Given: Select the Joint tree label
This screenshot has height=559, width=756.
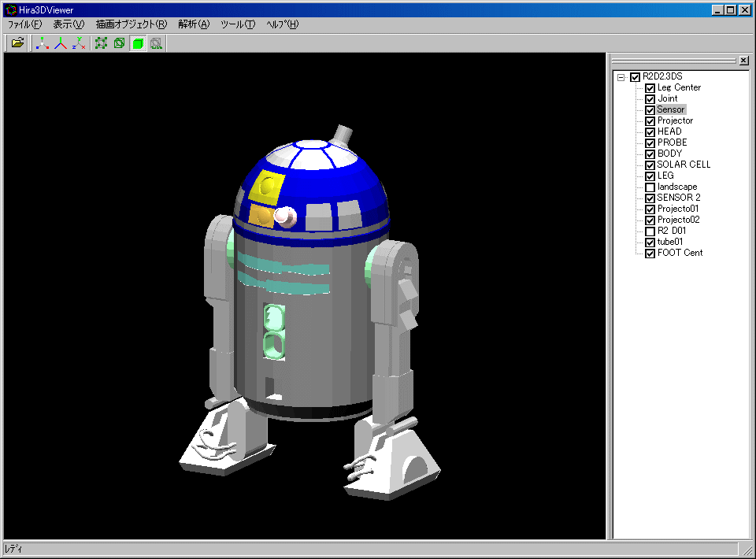Looking at the screenshot, I should (x=668, y=98).
